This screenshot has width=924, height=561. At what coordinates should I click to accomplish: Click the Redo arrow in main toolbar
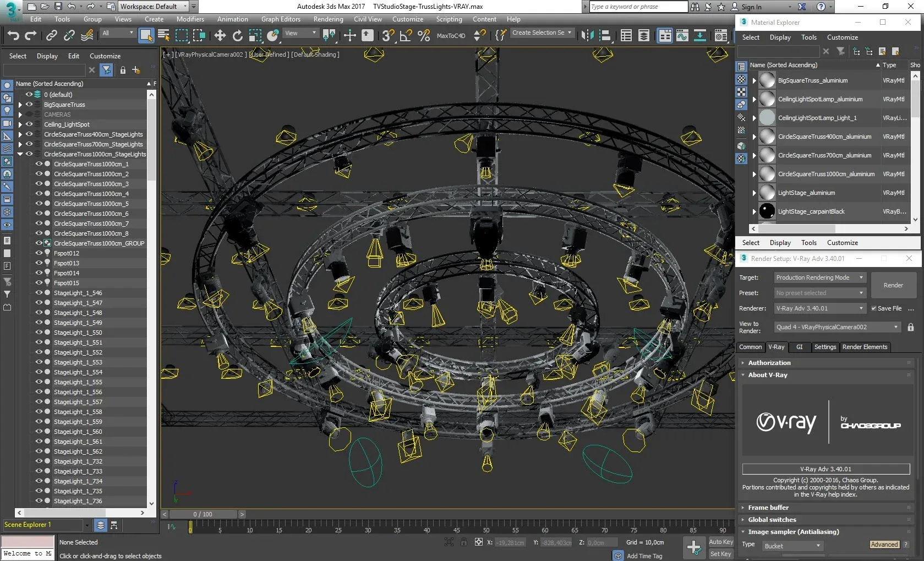click(x=31, y=36)
